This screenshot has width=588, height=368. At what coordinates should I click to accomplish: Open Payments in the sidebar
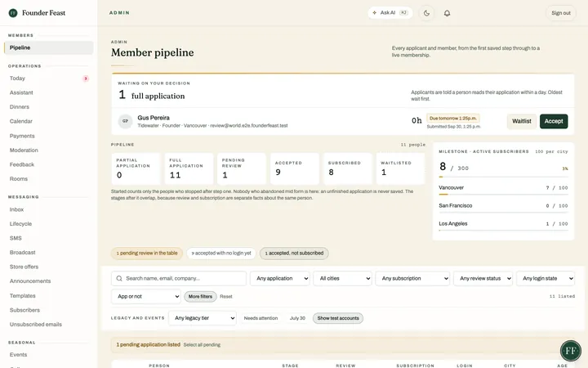coord(48,136)
